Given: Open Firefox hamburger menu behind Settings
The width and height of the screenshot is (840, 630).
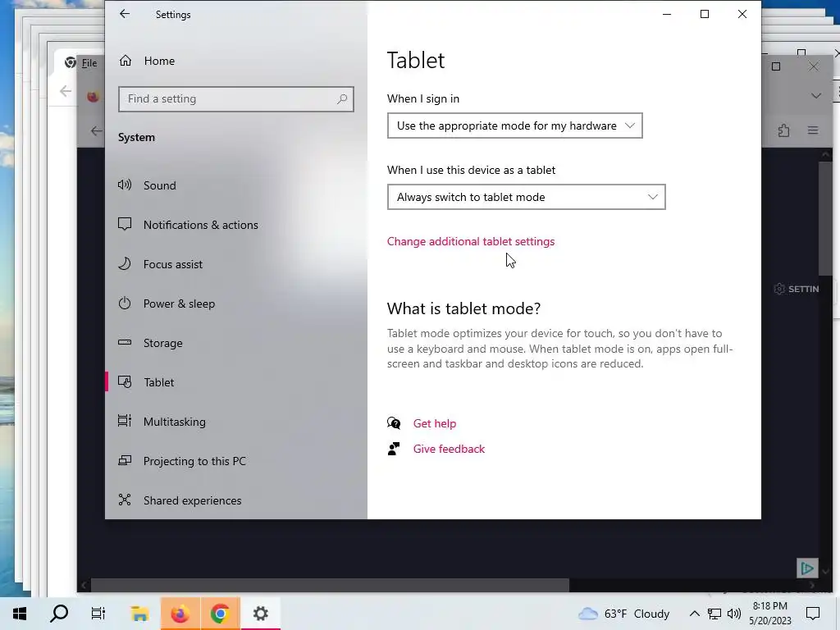Looking at the screenshot, I should (x=813, y=130).
